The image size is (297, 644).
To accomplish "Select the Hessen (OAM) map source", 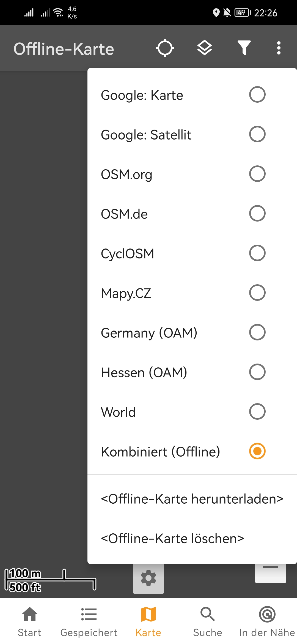I will 182,372.
